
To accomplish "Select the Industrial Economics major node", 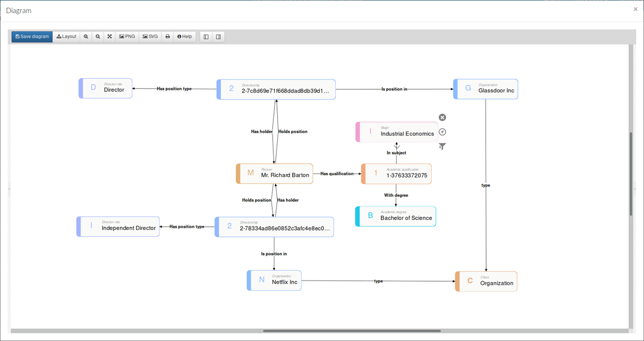I will click(x=397, y=132).
